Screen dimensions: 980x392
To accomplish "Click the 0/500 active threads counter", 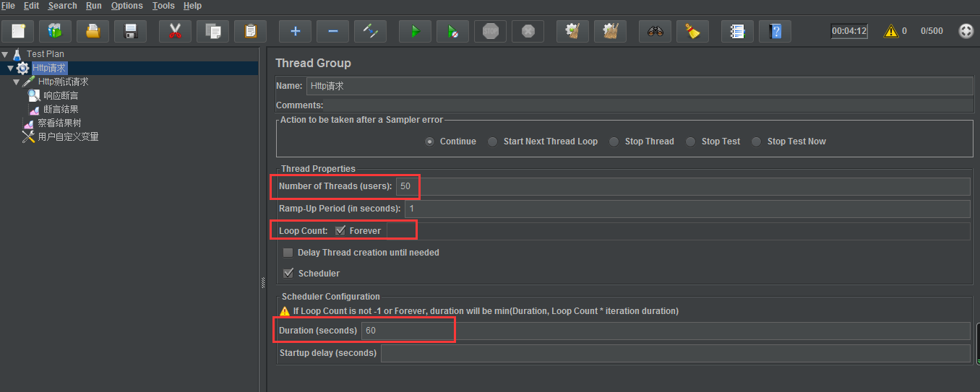I will (x=932, y=31).
